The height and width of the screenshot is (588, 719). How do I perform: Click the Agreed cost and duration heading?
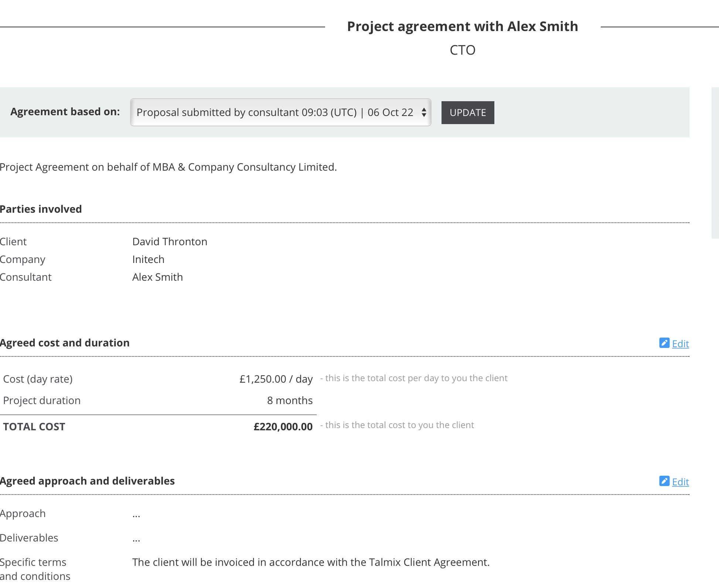click(x=65, y=343)
